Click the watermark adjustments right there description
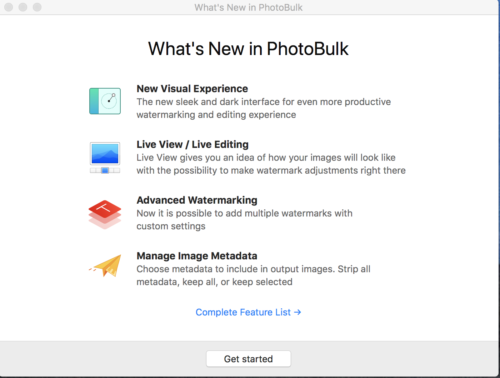This screenshot has width=500, height=378. 271,164
